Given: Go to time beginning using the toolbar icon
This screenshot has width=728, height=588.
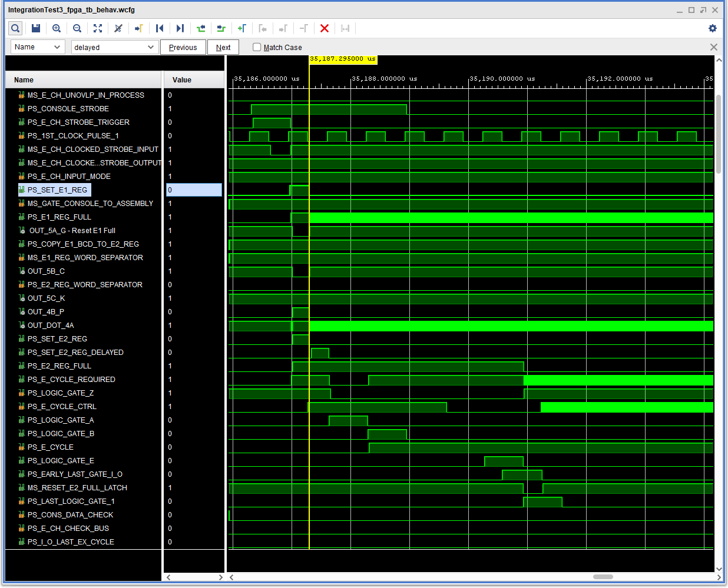Looking at the screenshot, I should pos(160,28).
